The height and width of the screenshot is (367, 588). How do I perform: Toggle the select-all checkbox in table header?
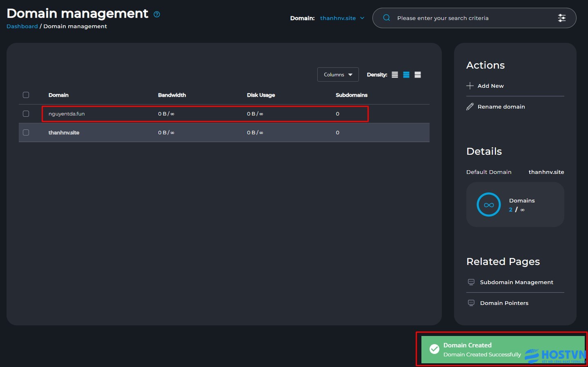[26, 95]
